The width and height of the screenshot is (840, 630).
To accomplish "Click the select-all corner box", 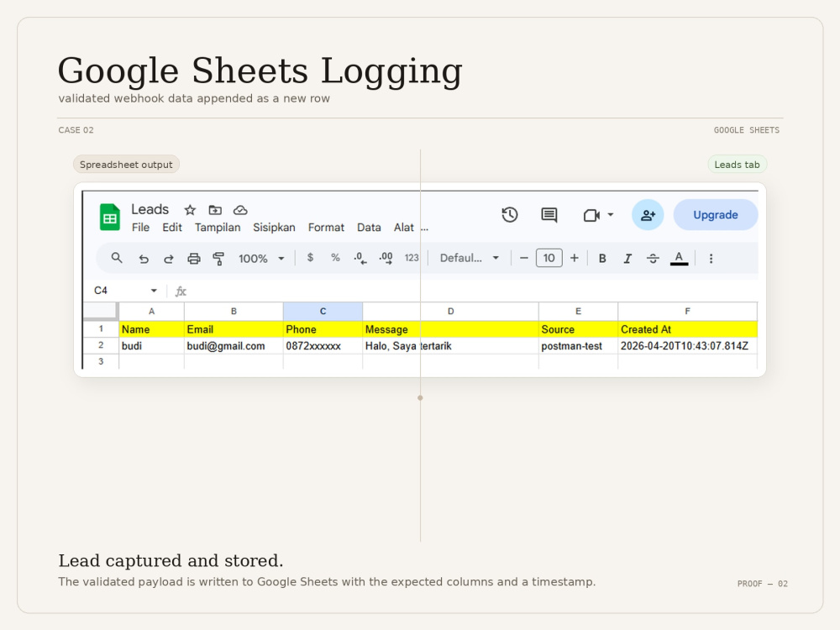I will (x=100, y=311).
